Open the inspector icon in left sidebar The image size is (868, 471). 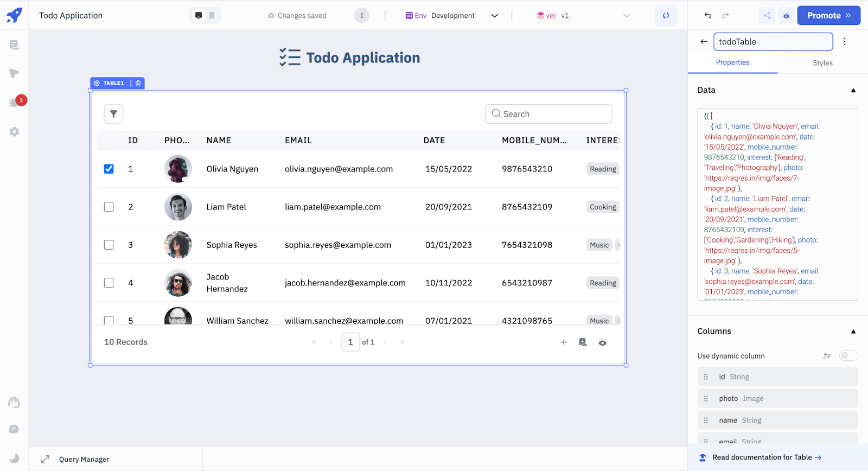coord(14,73)
